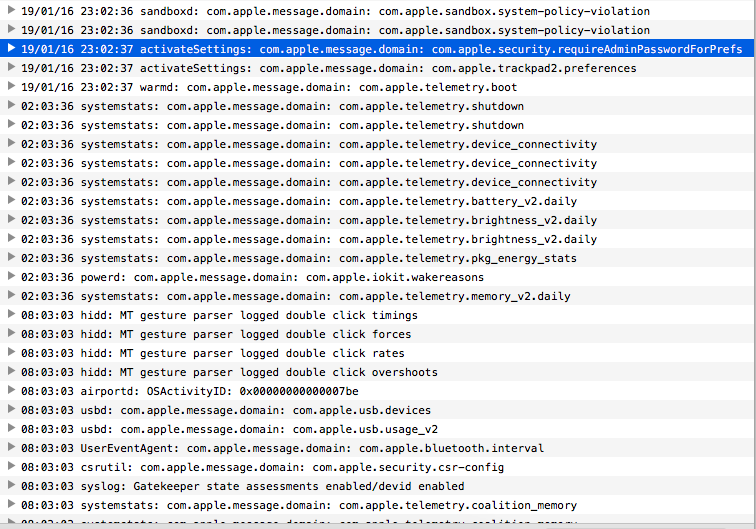Expand the telemetry.memory_v2.daily entry triangle
This screenshot has height=529, width=756.
12,295
